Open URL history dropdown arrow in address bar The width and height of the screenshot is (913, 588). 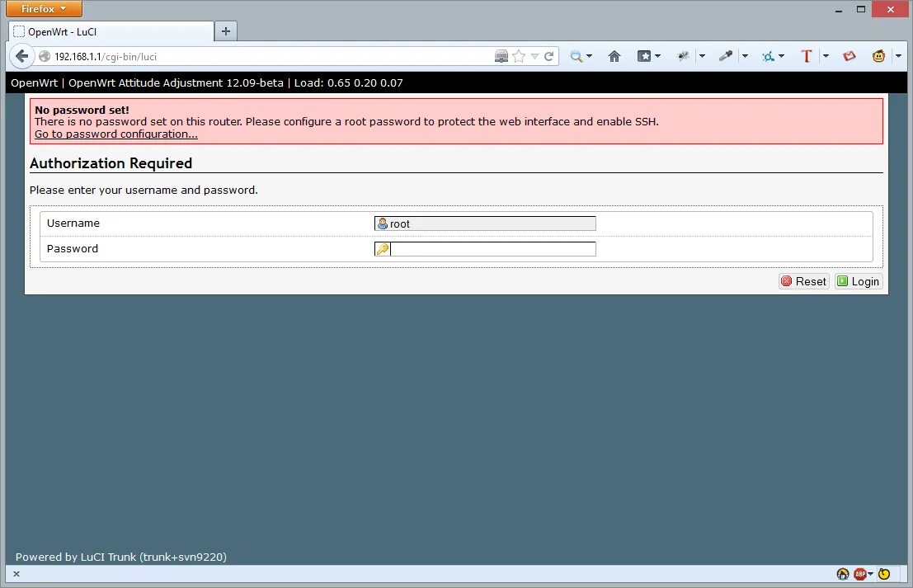coord(534,56)
